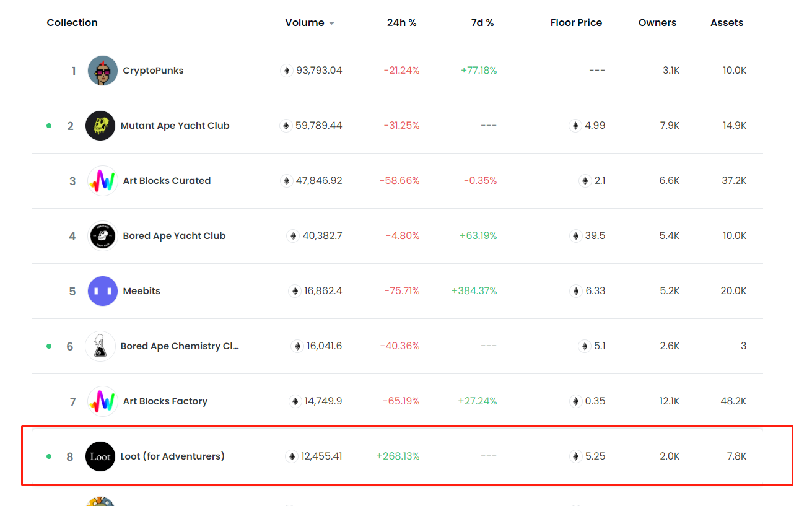Open the CryptoPunks collection name link
The image size is (812, 506).
[153, 71]
